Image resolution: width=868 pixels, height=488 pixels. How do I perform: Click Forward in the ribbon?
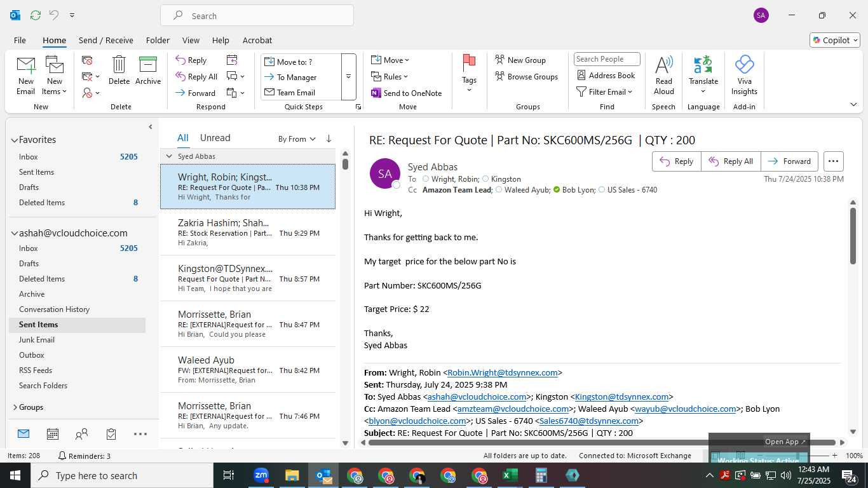tap(196, 93)
